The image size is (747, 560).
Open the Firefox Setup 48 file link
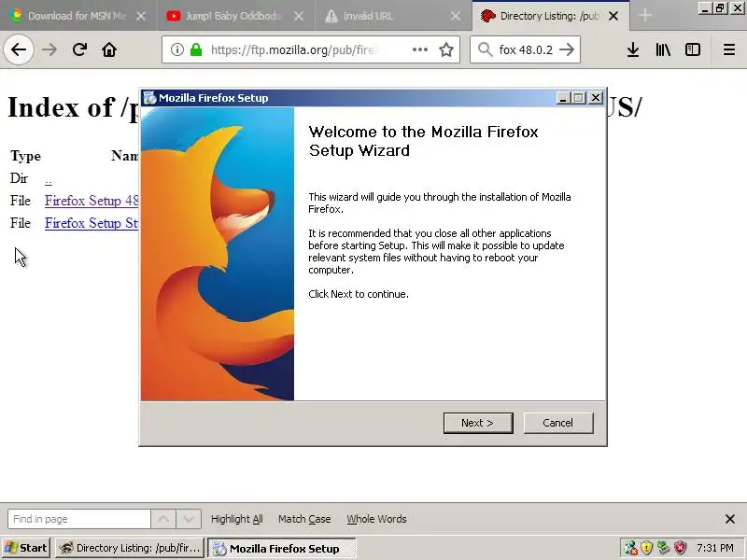(x=92, y=201)
